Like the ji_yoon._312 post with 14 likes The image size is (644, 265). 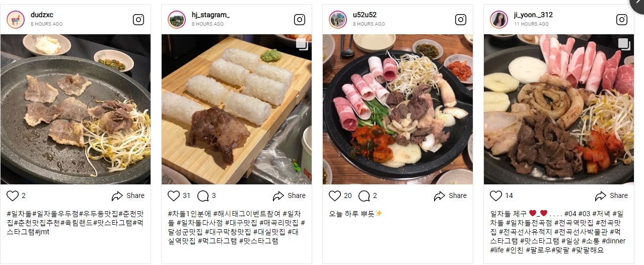point(496,195)
